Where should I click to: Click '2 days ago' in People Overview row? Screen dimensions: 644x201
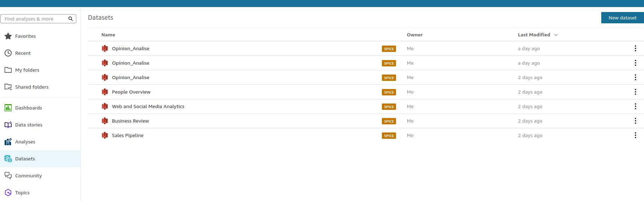(530, 92)
